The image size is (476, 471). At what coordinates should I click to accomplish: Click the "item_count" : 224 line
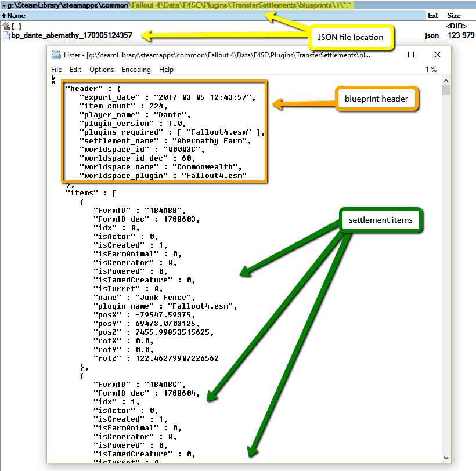click(123, 106)
